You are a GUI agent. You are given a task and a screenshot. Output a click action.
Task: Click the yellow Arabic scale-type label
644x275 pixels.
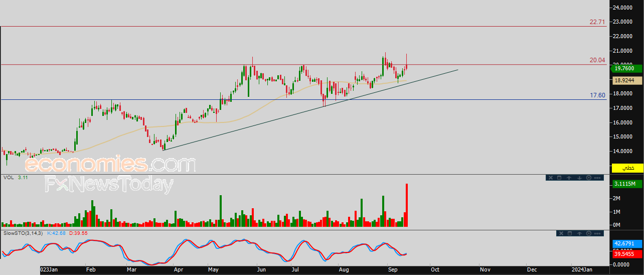(627, 167)
